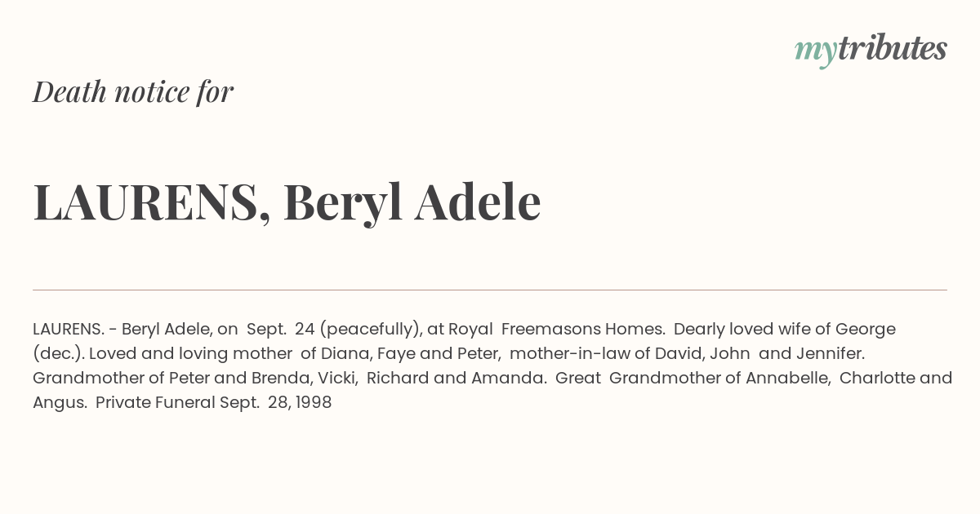
Task: Click 'Charlotte and' at line end
Action: coord(896,378)
